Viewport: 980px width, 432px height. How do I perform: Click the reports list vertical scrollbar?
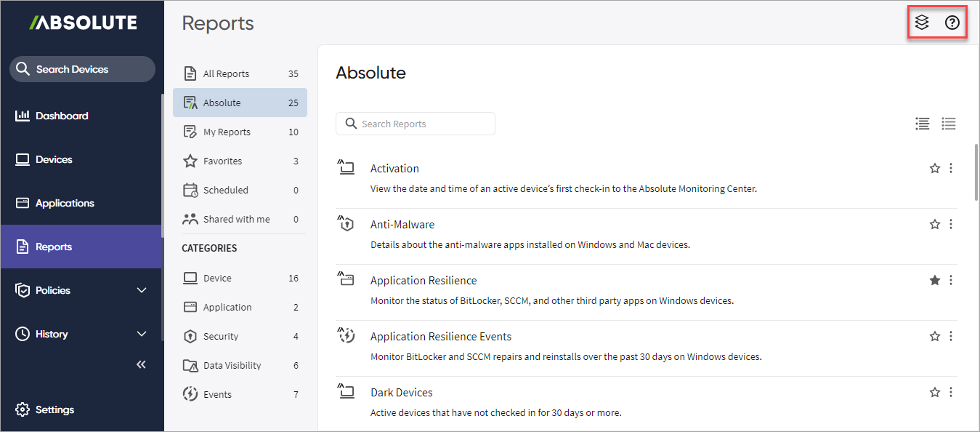976,172
